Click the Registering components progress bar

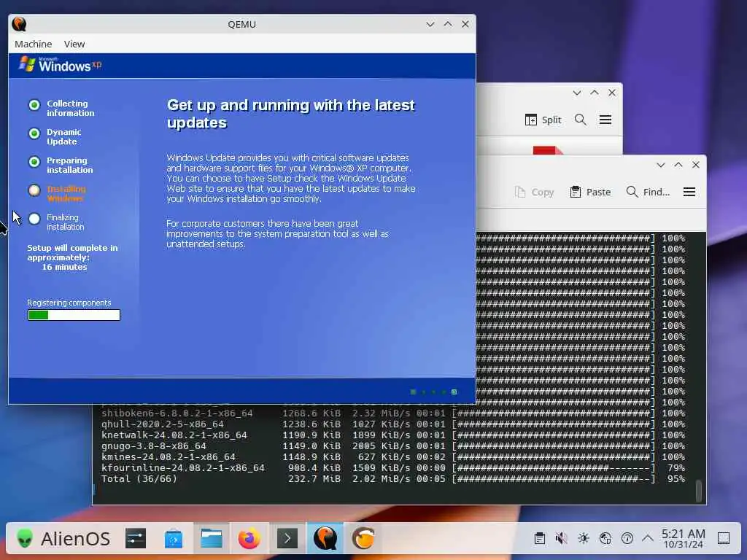click(x=74, y=315)
